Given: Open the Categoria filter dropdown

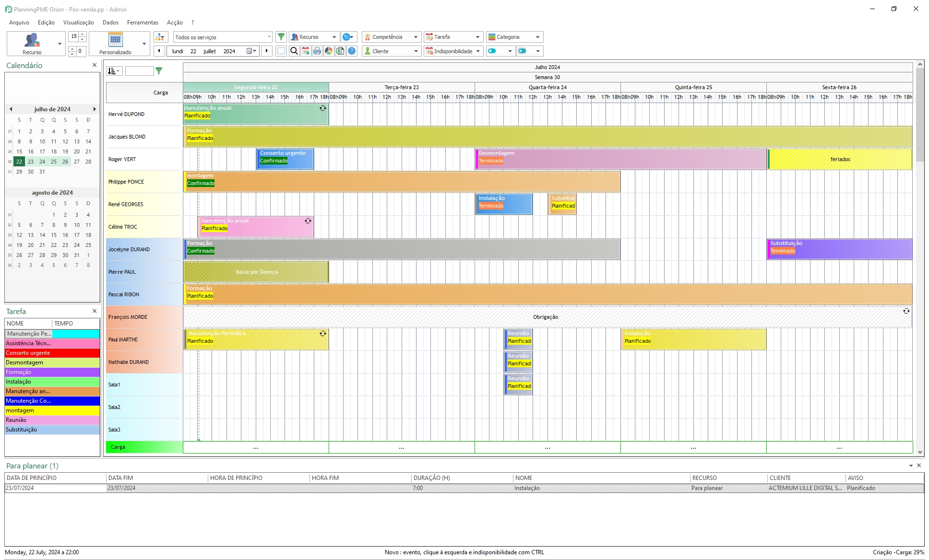Looking at the screenshot, I should point(514,37).
